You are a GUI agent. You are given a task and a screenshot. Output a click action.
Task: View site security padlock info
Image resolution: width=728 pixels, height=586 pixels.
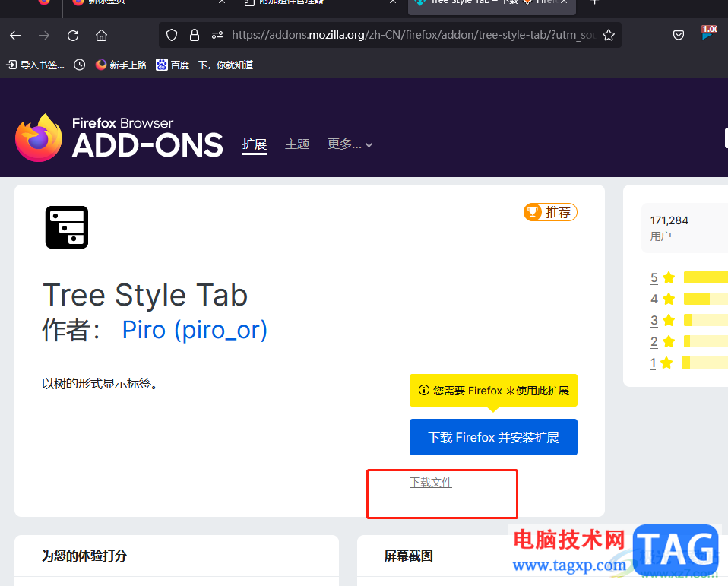coord(195,35)
